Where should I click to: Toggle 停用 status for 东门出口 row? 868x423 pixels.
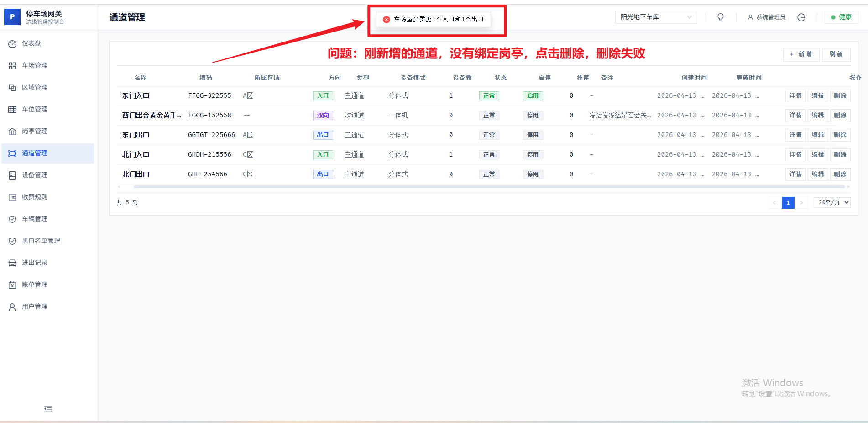click(533, 135)
